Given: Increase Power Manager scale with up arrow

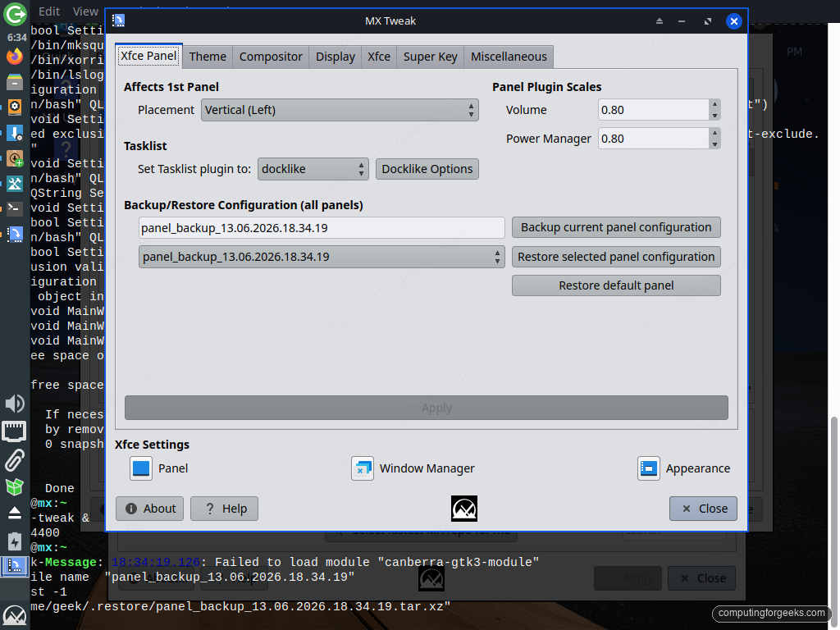Looking at the screenshot, I should (714, 134).
